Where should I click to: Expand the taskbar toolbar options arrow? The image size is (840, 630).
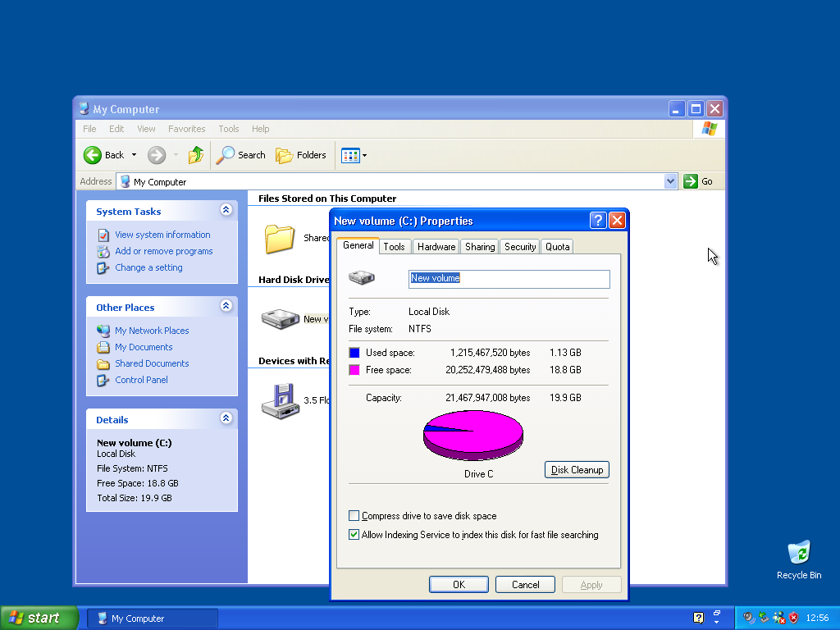(x=717, y=623)
